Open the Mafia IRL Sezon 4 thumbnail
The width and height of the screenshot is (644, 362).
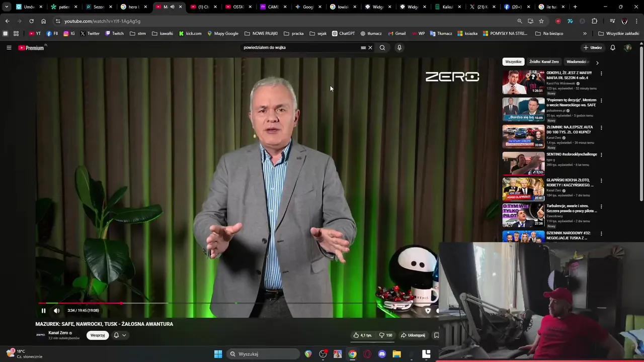tap(523, 82)
